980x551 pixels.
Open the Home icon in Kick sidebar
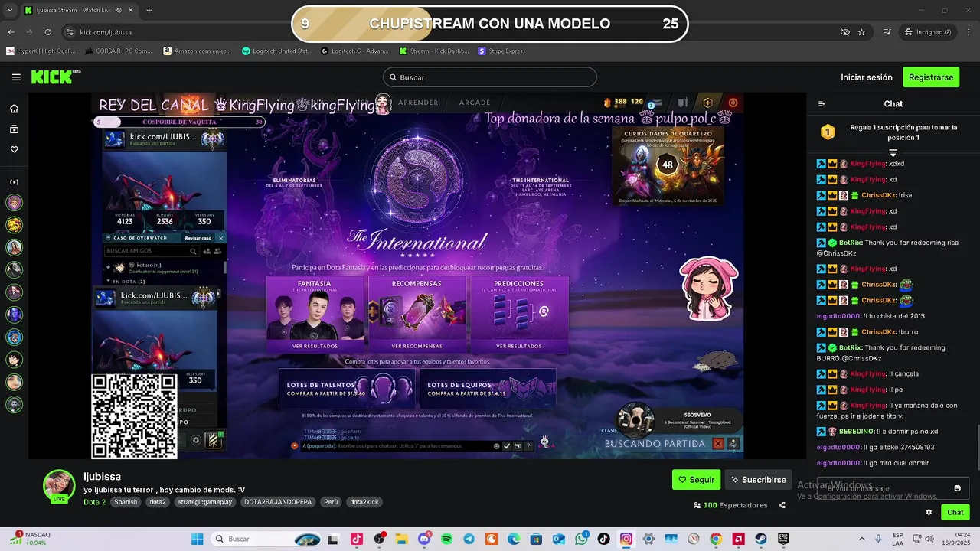(14, 109)
